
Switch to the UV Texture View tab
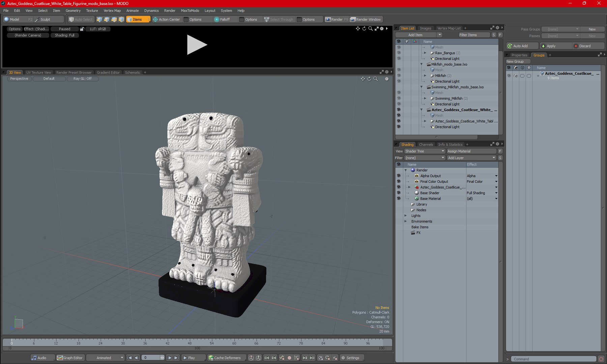click(39, 72)
